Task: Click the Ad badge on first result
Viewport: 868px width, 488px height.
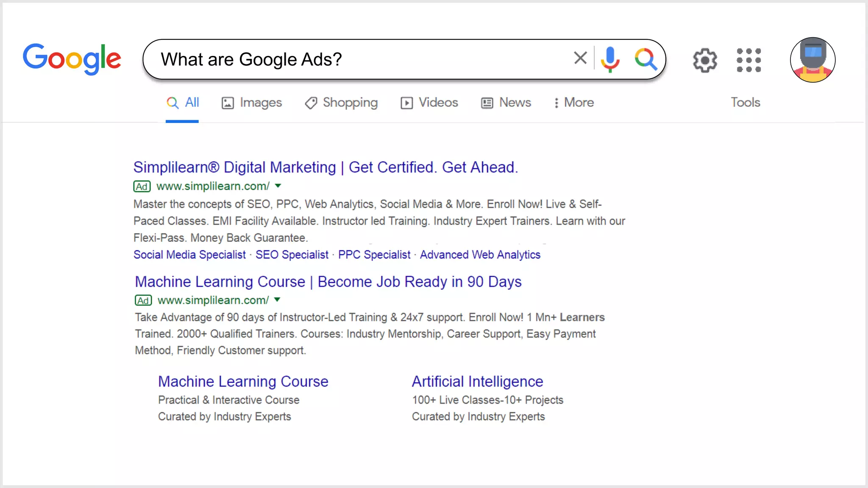Action: (142, 186)
